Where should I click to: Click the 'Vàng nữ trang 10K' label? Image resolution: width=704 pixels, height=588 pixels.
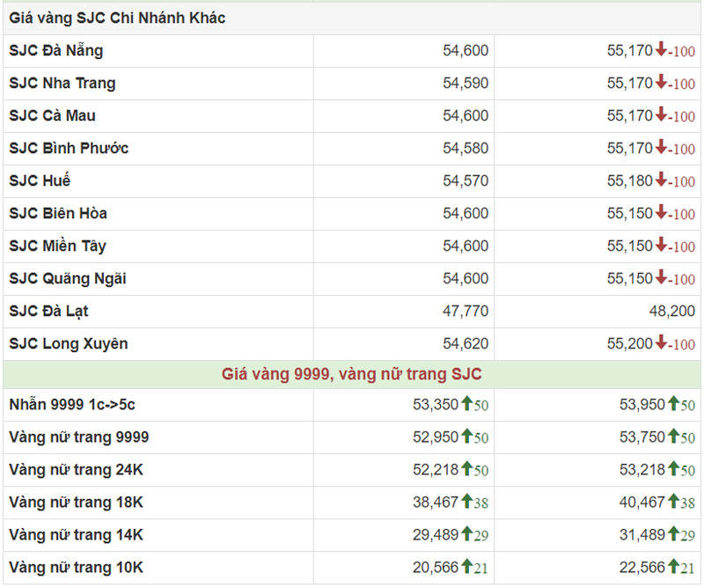[x=77, y=568]
